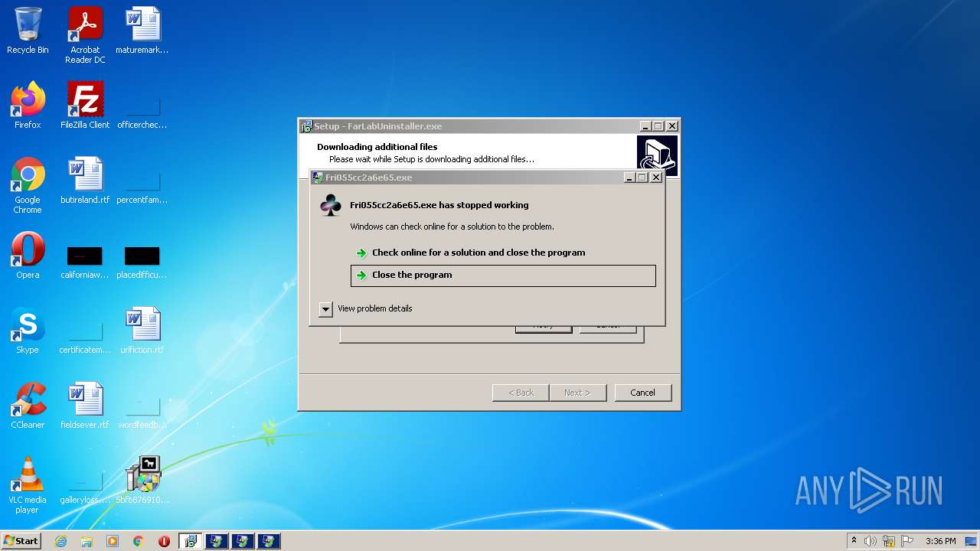
Task: Open Action Center flag tray icon
Action: [907, 541]
